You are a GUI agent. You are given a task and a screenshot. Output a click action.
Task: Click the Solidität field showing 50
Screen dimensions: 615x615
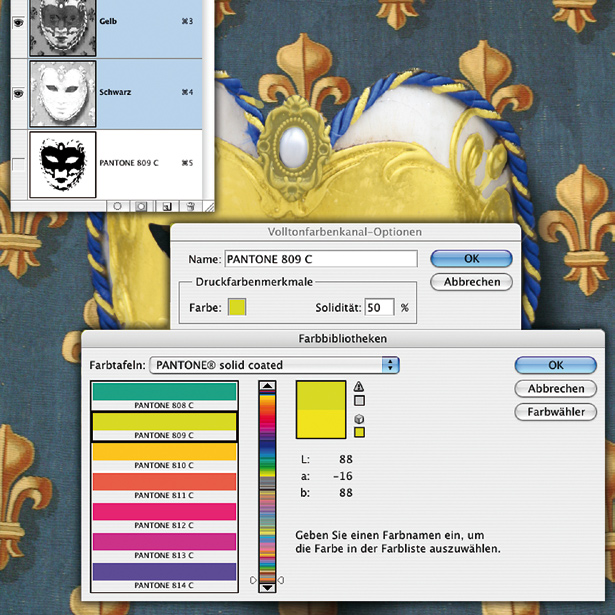[379, 308]
